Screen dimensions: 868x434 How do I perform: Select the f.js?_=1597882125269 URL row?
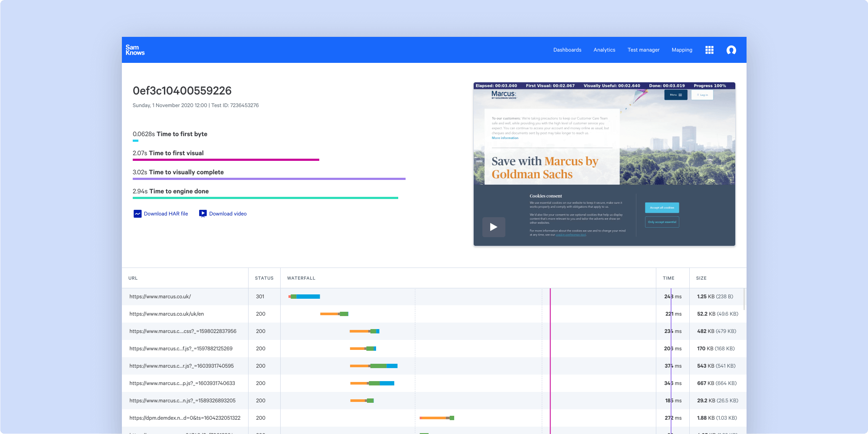pos(181,349)
